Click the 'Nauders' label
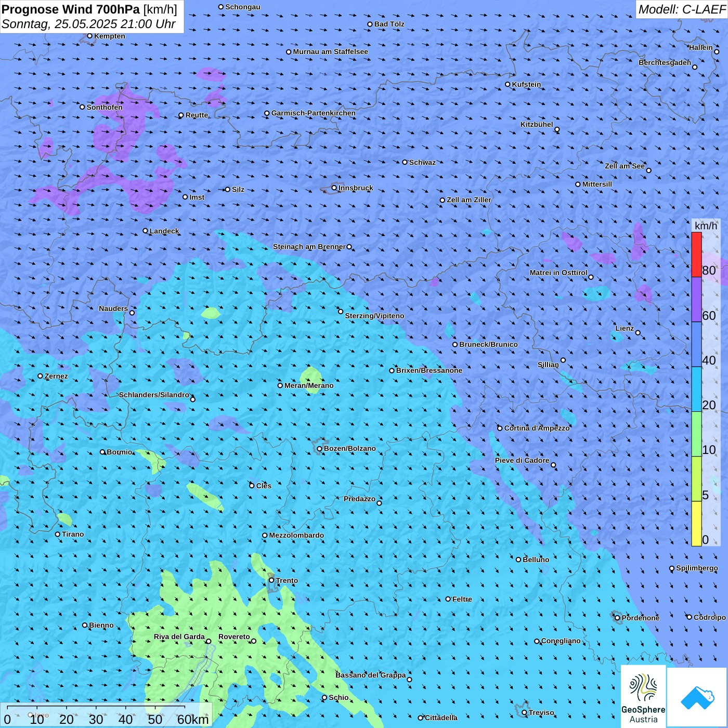Viewport: 728px width, 728px height. coord(113,308)
